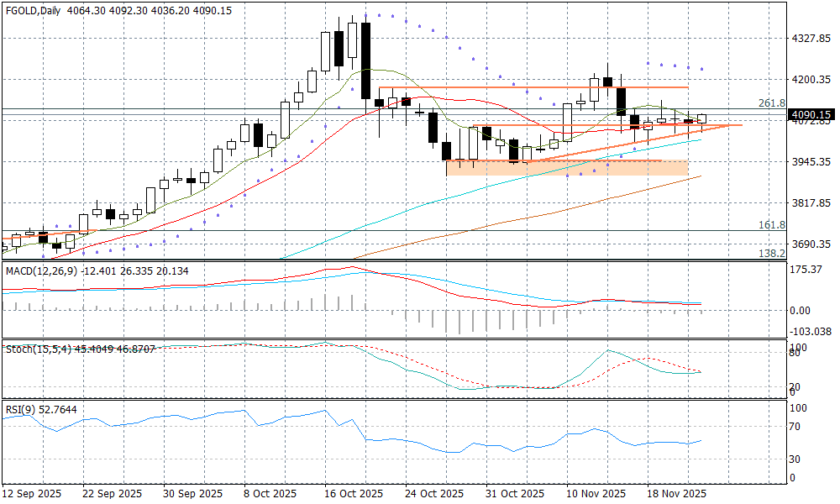Select the current price tag 4090.15
Image resolution: width=840 pixels, height=504 pixels.
click(811, 114)
